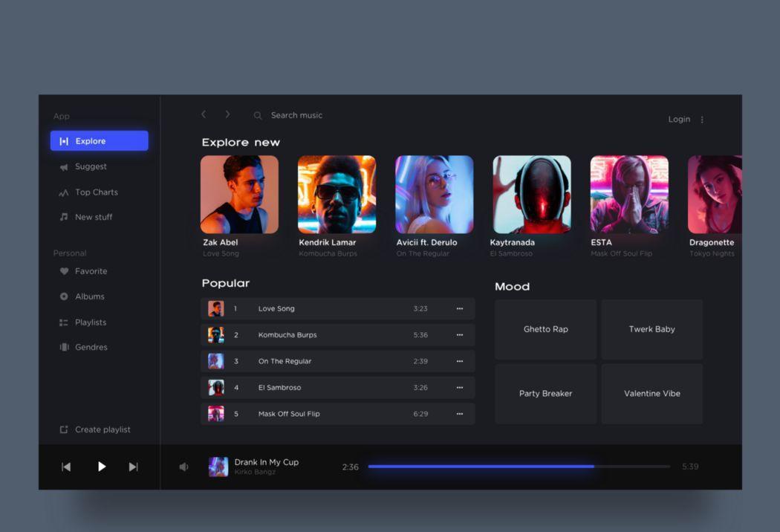Open options for El Sambroso row

click(x=460, y=388)
